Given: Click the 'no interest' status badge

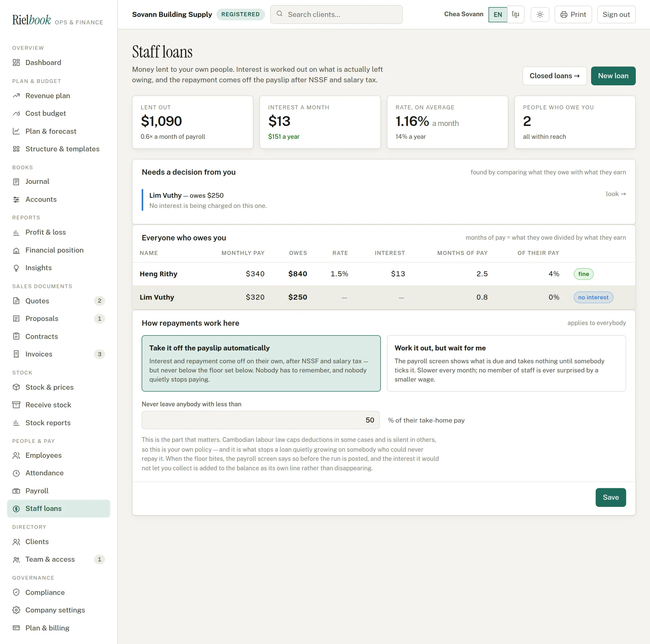Looking at the screenshot, I should tap(593, 297).
